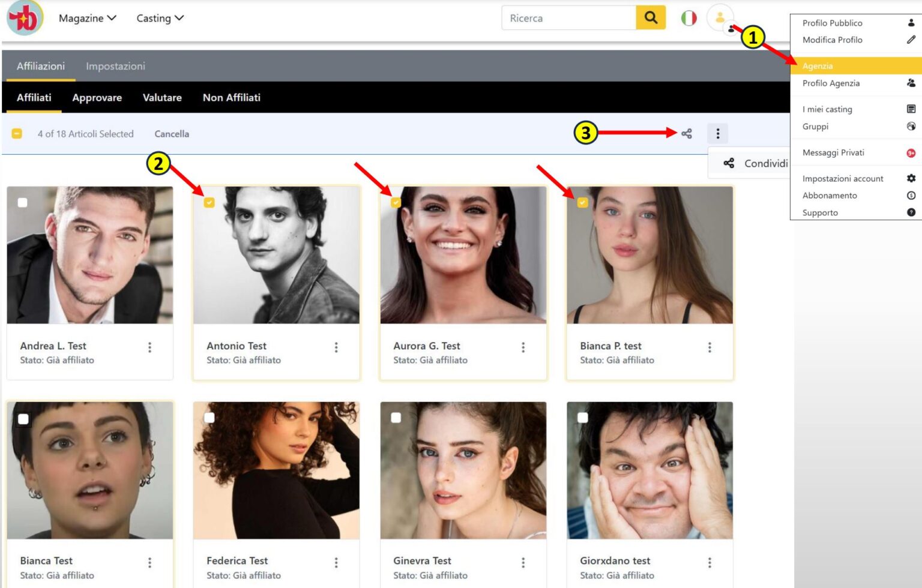The height and width of the screenshot is (588, 922).
Task: Select Condividi from the dropdown
Action: tap(755, 163)
